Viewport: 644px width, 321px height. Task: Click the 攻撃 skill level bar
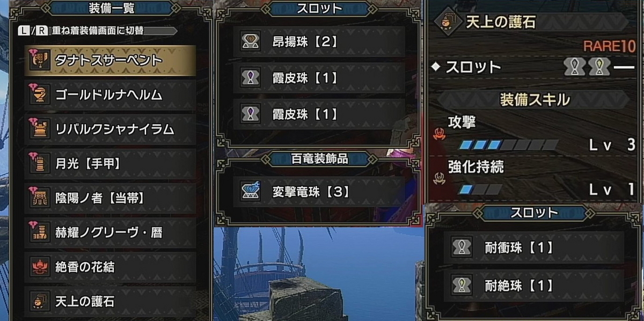[x=508, y=145]
